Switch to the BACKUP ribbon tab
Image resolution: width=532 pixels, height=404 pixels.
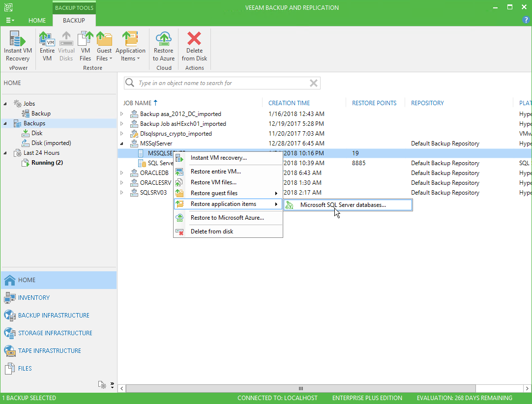pos(74,20)
